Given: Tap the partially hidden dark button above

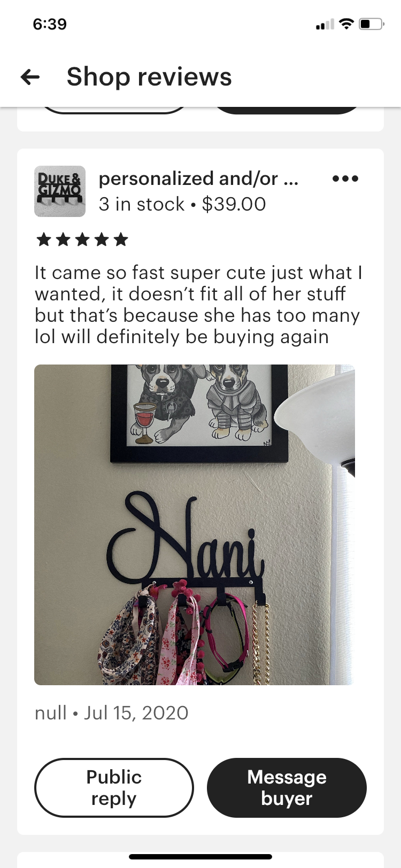Looking at the screenshot, I should click(x=288, y=110).
